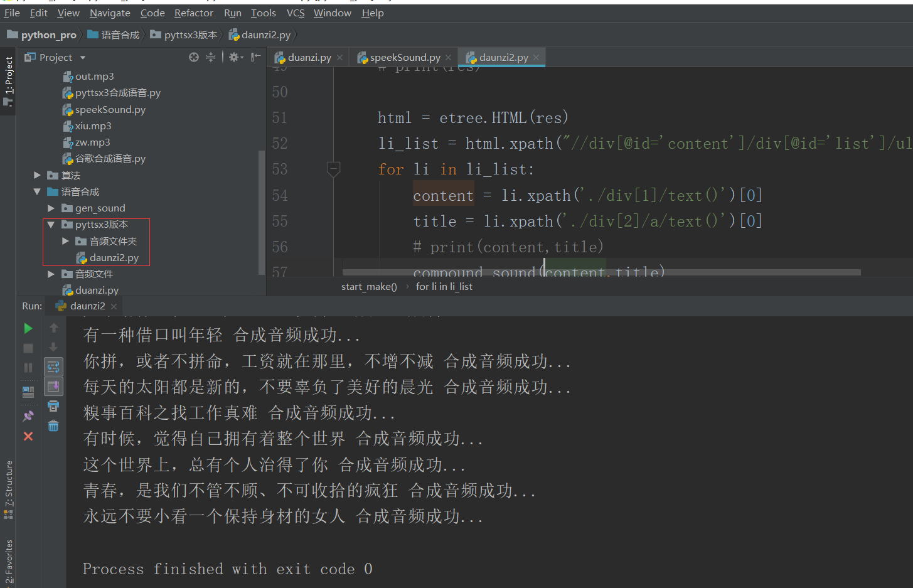Toggle scroll to end of console output
This screenshot has width=913, height=588.
(53, 387)
